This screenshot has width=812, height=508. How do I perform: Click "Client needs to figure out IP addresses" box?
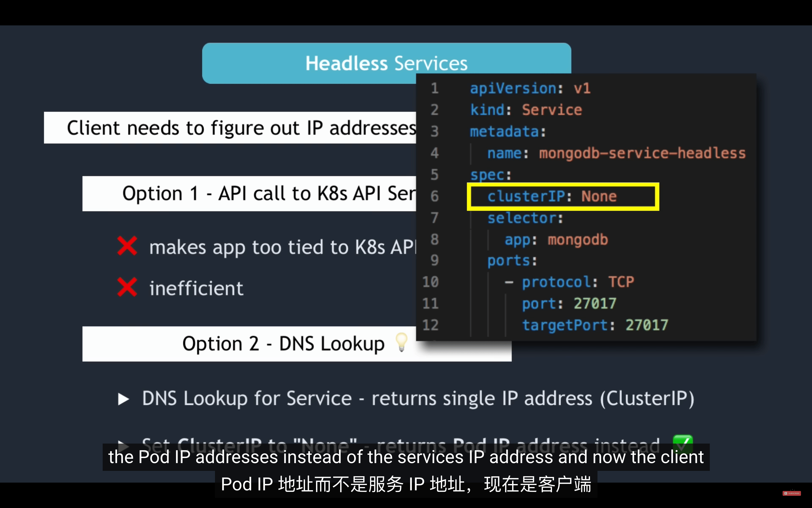230,128
